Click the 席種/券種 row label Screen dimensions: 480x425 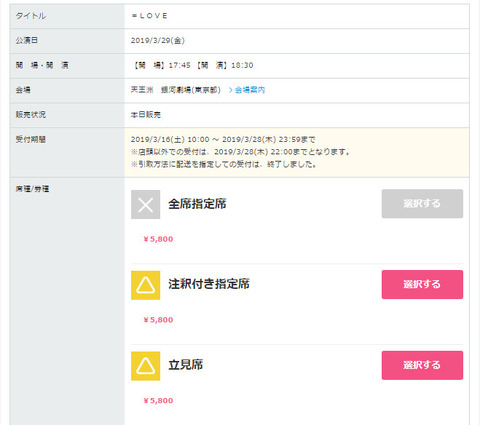(x=32, y=189)
